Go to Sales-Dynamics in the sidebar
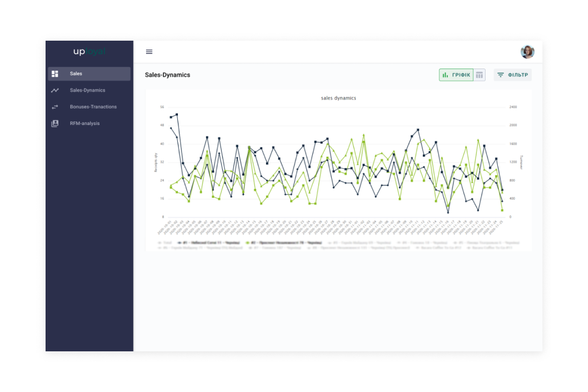 tap(87, 91)
